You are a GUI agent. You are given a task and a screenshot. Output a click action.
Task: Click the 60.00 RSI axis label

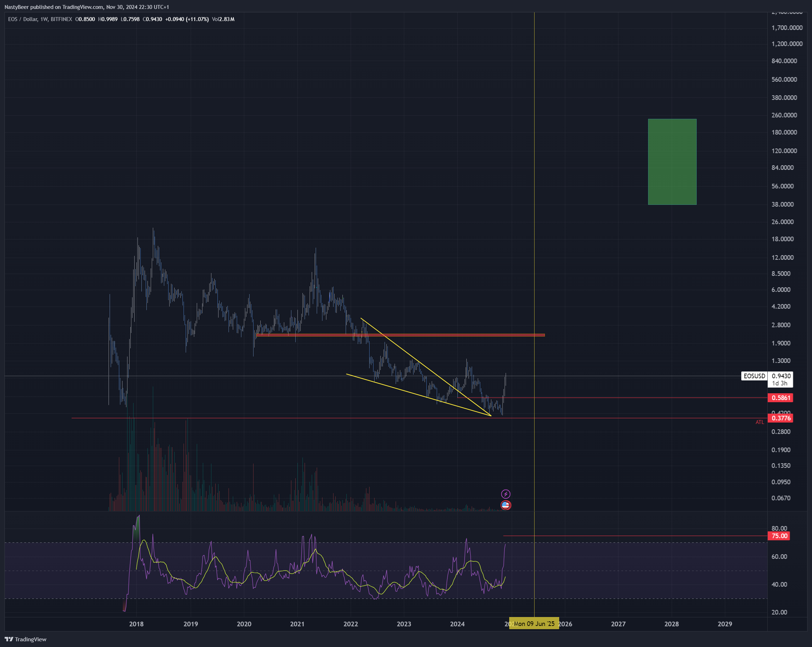pos(779,557)
